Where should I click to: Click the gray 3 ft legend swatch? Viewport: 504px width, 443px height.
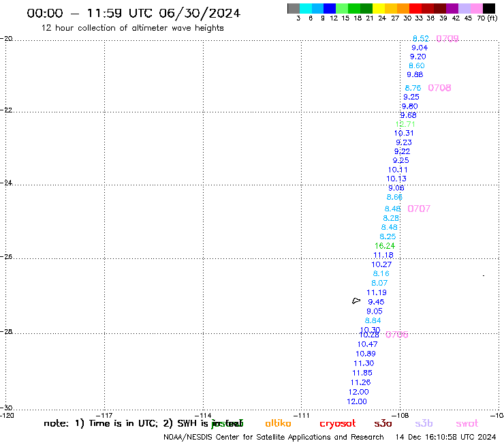(x=294, y=8)
